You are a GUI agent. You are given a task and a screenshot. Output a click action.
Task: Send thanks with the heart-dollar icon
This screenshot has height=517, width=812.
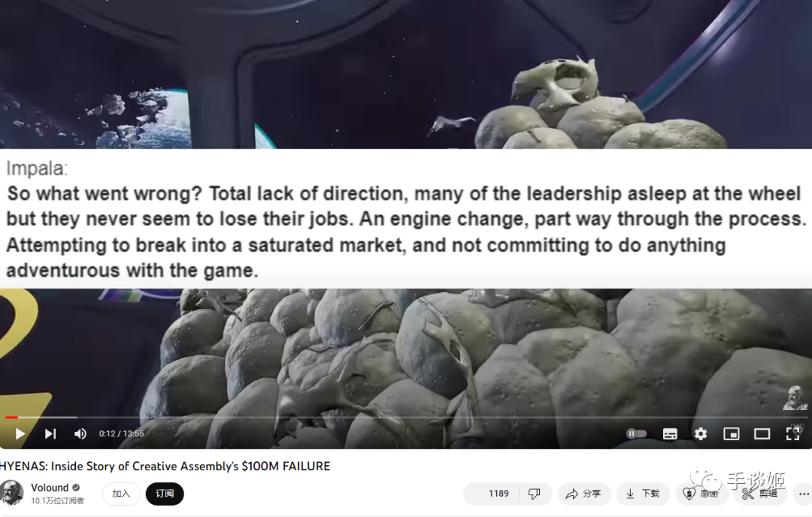701,494
